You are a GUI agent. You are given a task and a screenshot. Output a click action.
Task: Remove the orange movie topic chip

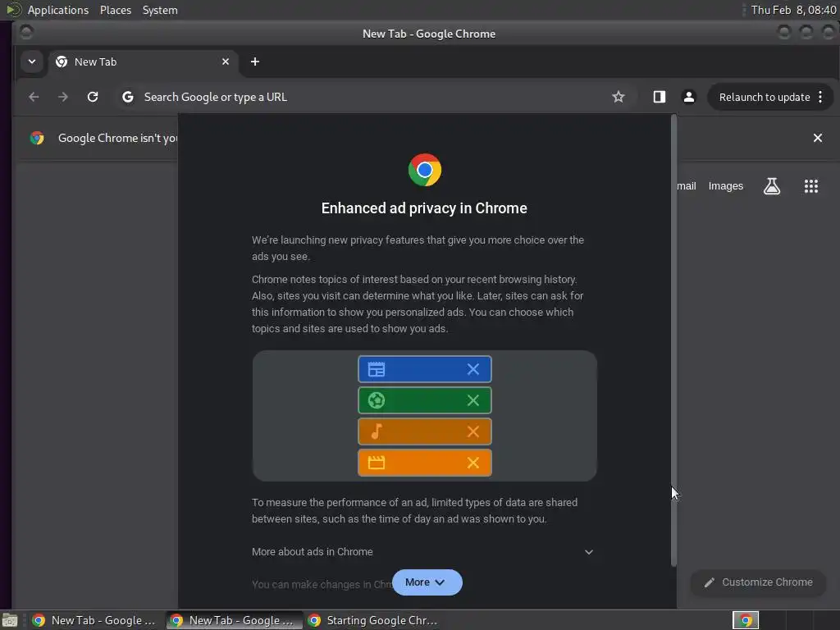pyautogui.click(x=473, y=463)
